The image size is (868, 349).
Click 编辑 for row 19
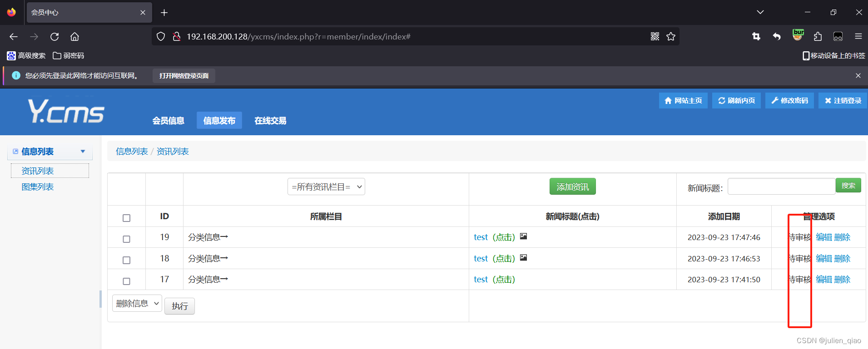pyautogui.click(x=824, y=237)
